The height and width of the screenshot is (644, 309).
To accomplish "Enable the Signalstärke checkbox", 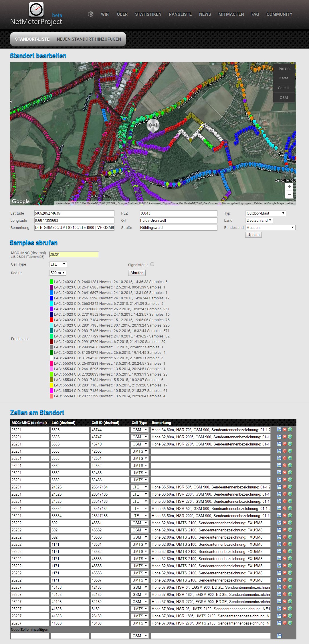I will [152, 264].
